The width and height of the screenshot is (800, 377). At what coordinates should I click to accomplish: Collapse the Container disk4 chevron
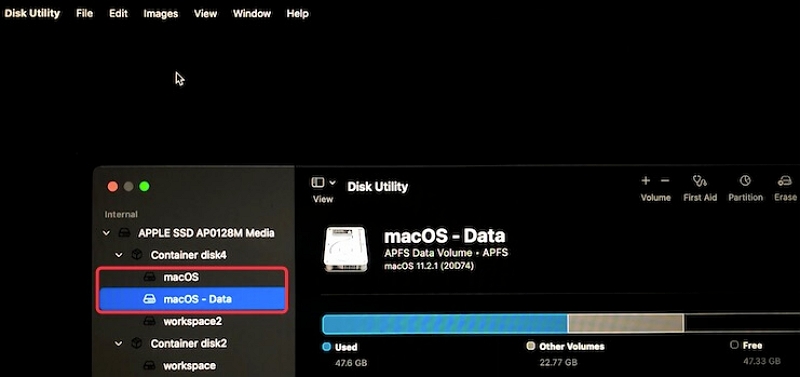118,255
